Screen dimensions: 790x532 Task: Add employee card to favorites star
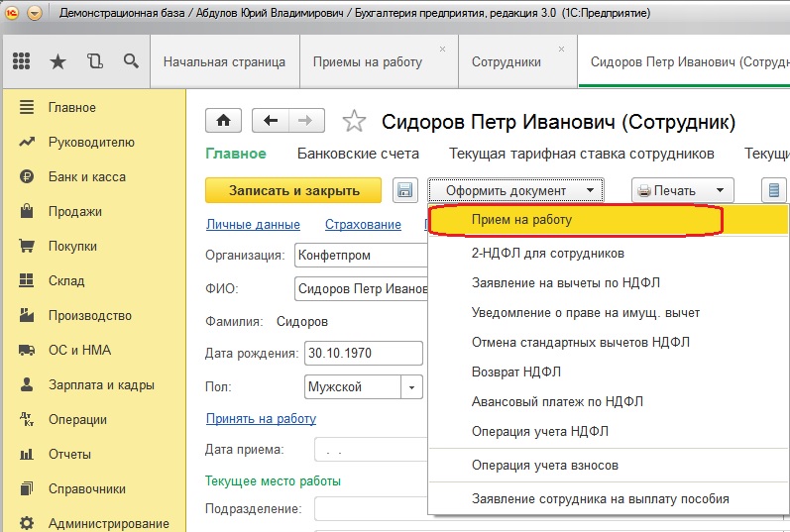[x=354, y=121]
